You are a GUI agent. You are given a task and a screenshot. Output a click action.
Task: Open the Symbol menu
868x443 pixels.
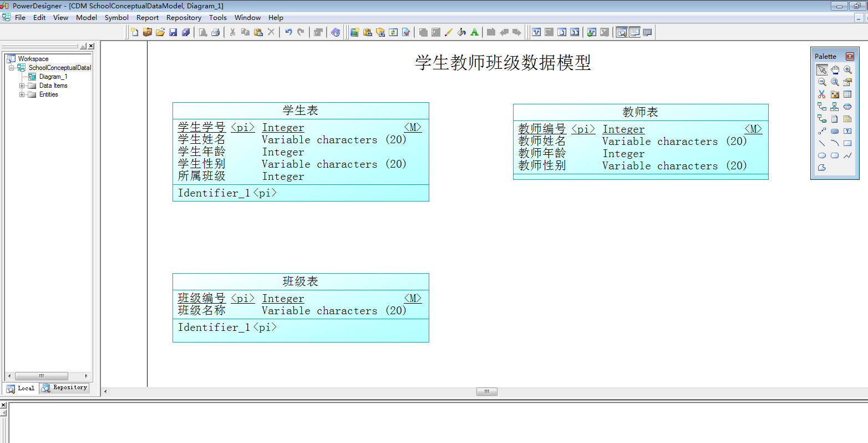tap(116, 18)
